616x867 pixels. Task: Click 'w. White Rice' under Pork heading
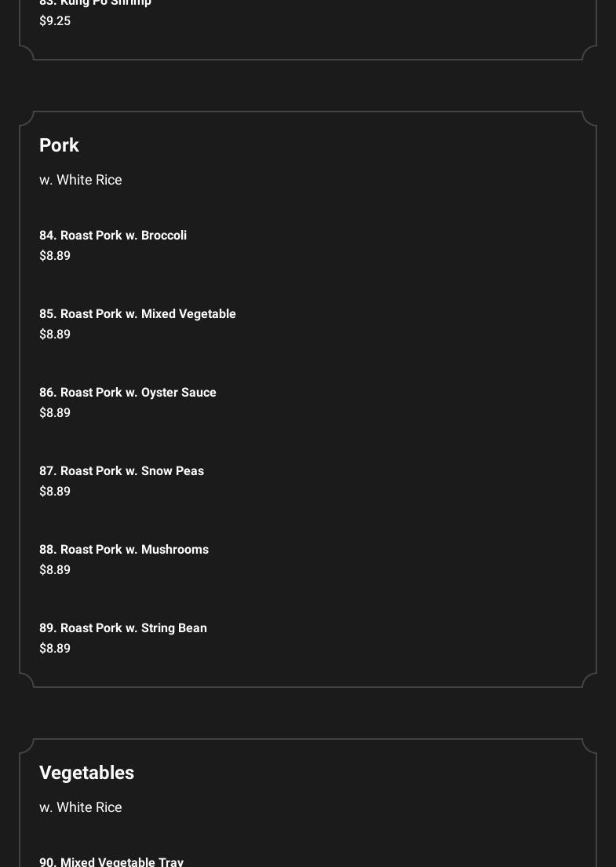[81, 180]
